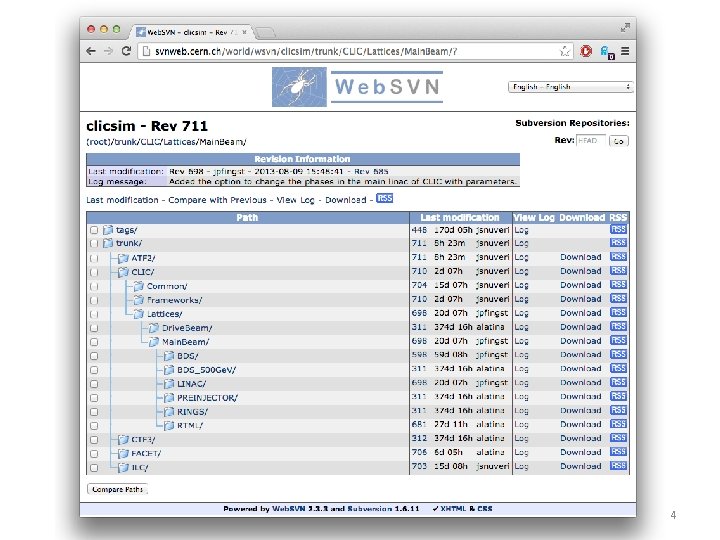The height and width of the screenshot is (540, 720).
Task: Go back with the browser back arrow
Action: [x=91, y=51]
